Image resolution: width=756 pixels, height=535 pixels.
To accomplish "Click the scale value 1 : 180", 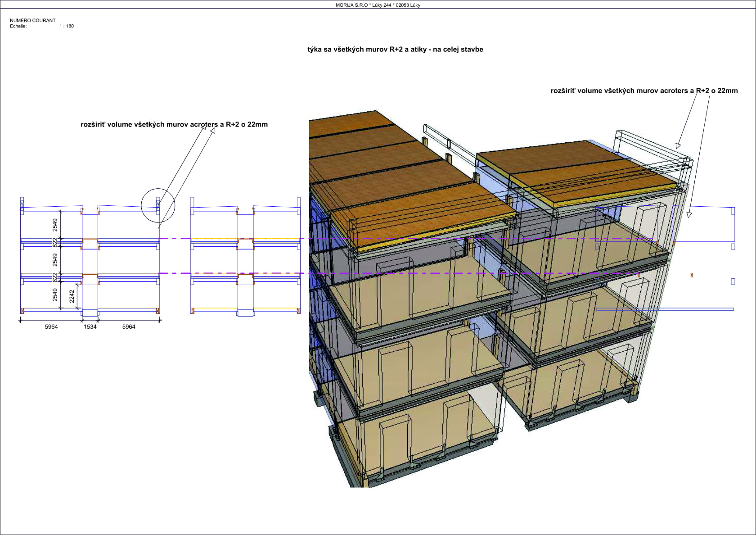I will pos(67,26).
